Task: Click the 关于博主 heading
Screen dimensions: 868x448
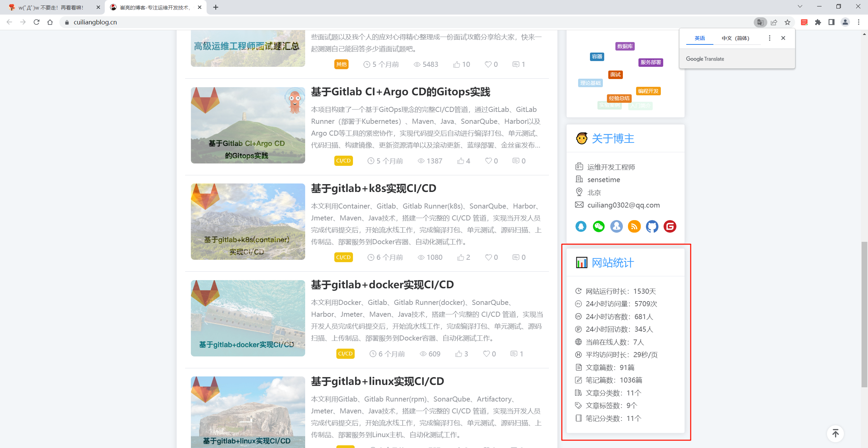Action: tap(613, 138)
